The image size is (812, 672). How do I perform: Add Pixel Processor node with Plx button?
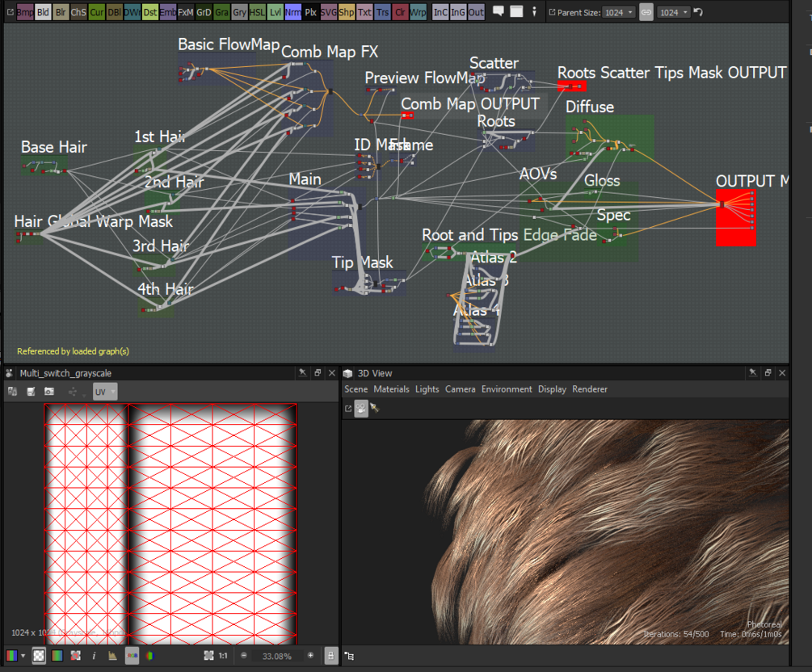[311, 12]
